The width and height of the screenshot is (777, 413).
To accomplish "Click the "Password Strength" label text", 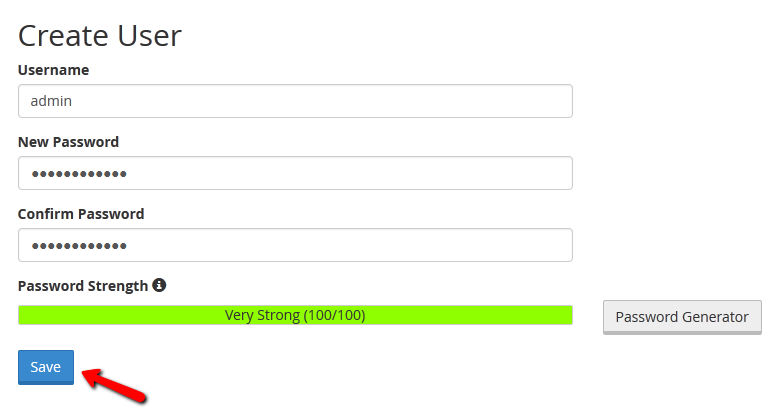I will coord(82,286).
